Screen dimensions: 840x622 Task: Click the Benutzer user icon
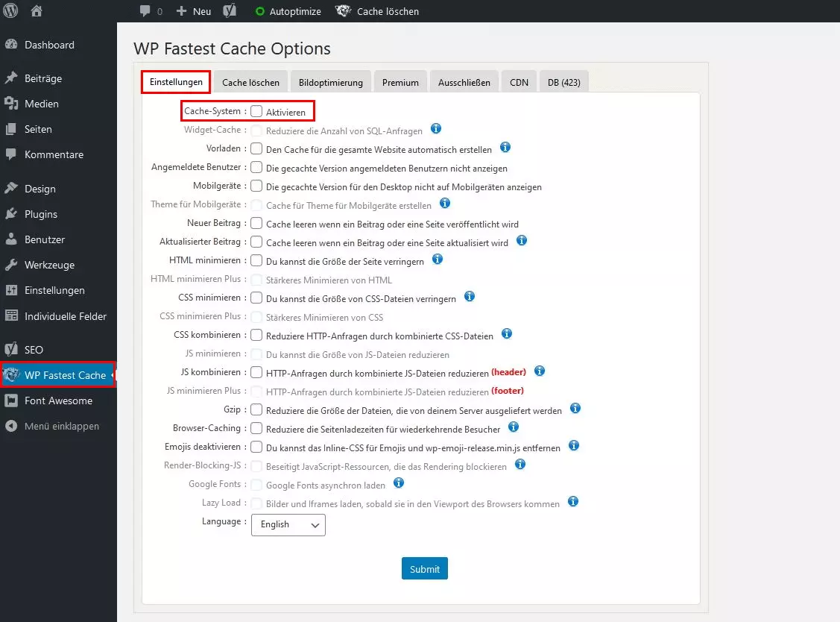click(11, 239)
